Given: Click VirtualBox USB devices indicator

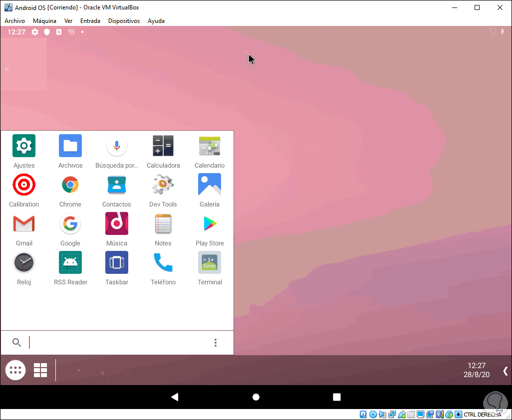Looking at the screenshot, I should pyautogui.click(x=402, y=415).
